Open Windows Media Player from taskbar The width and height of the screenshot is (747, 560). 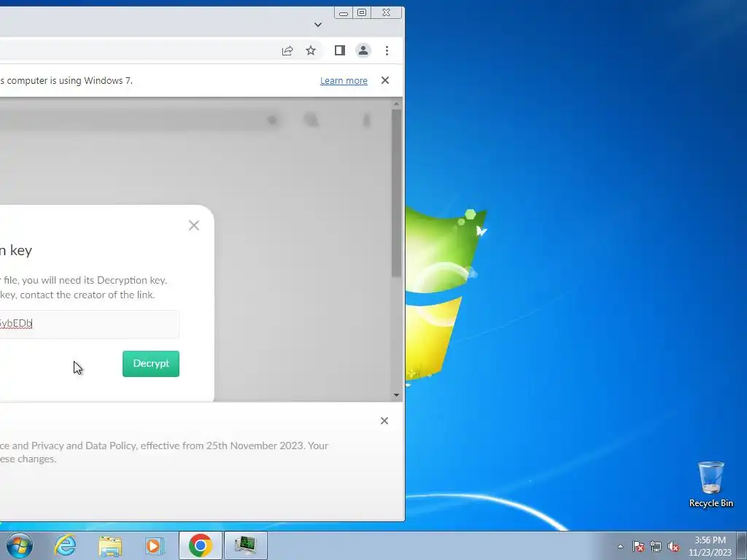(x=155, y=545)
